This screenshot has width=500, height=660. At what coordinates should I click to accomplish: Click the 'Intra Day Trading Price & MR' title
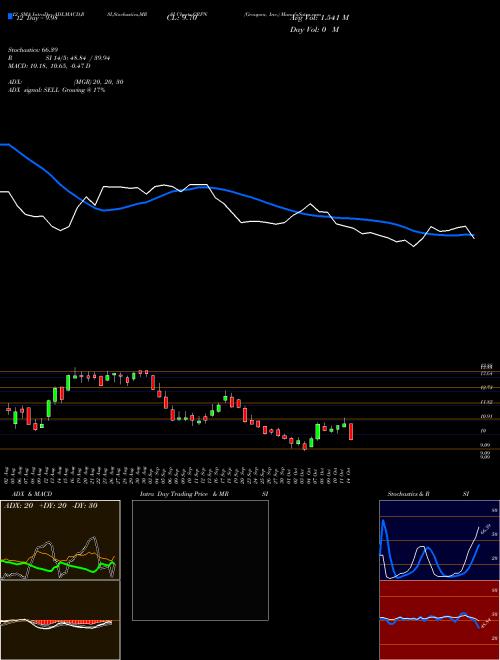pyautogui.click(x=185, y=494)
